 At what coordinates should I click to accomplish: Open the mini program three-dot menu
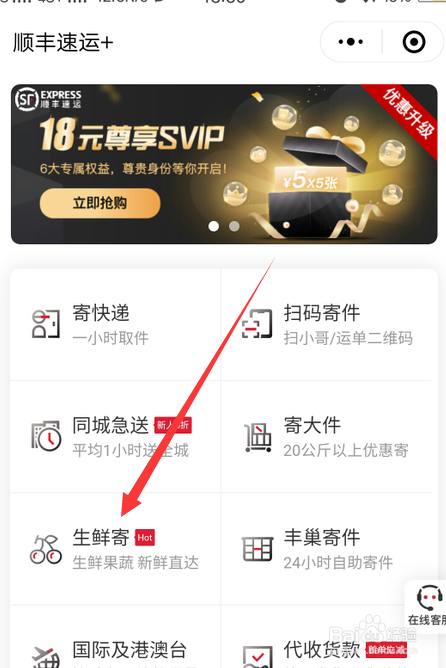pos(351,42)
